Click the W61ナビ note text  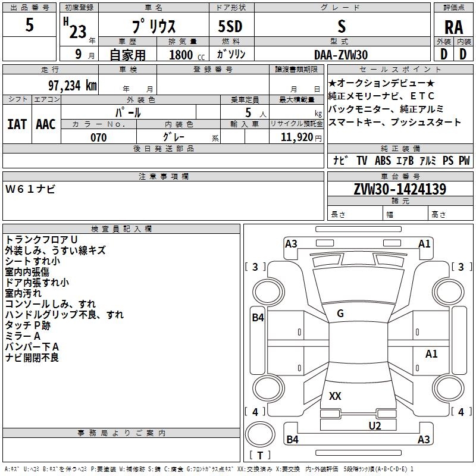30,189
